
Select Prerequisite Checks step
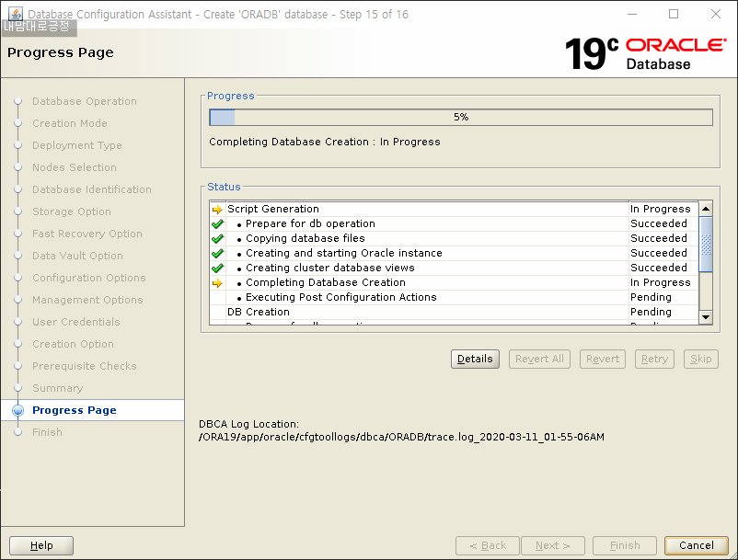click(x=85, y=366)
